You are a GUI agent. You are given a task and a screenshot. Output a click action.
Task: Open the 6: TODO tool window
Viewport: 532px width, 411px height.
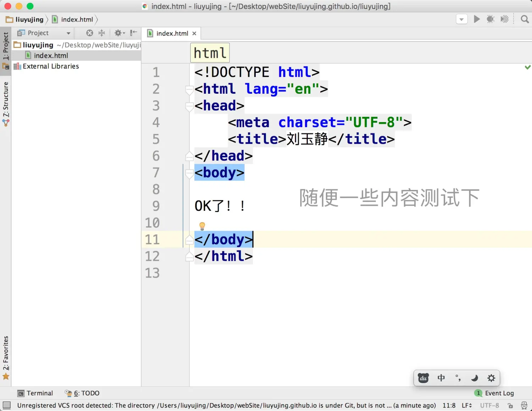pos(82,393)
